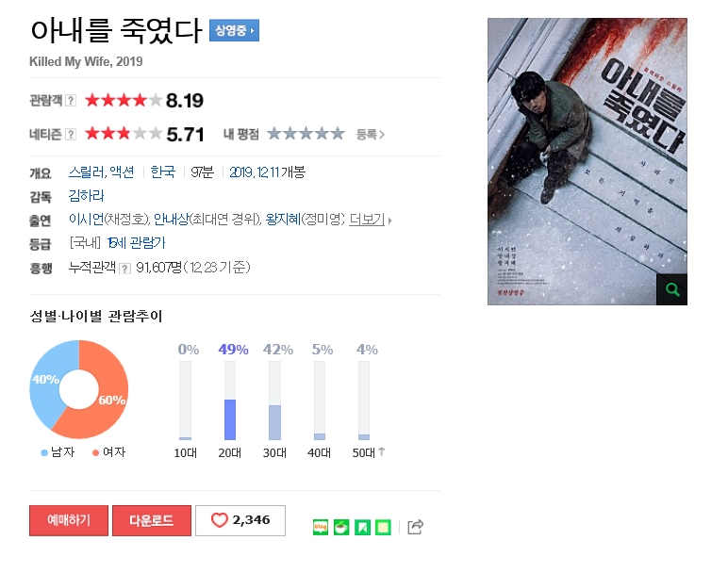Open director 김하라 link

coord(87,196)
